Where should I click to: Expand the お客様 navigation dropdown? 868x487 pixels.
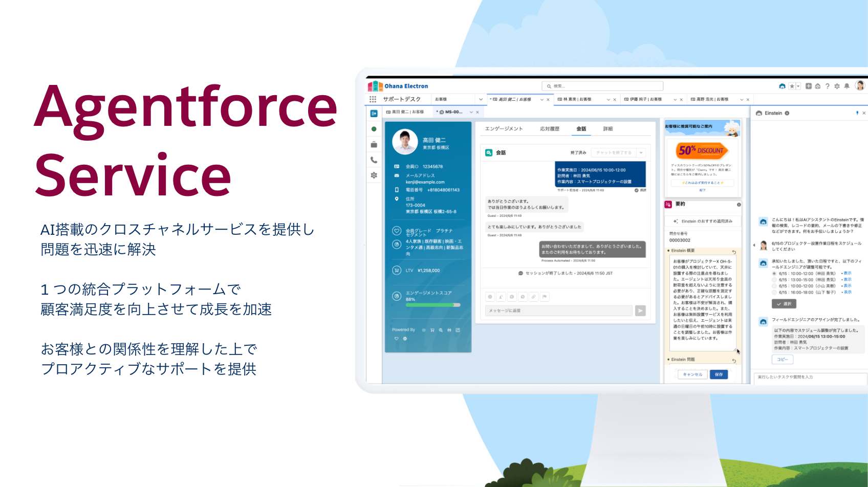tap(481, 99)
